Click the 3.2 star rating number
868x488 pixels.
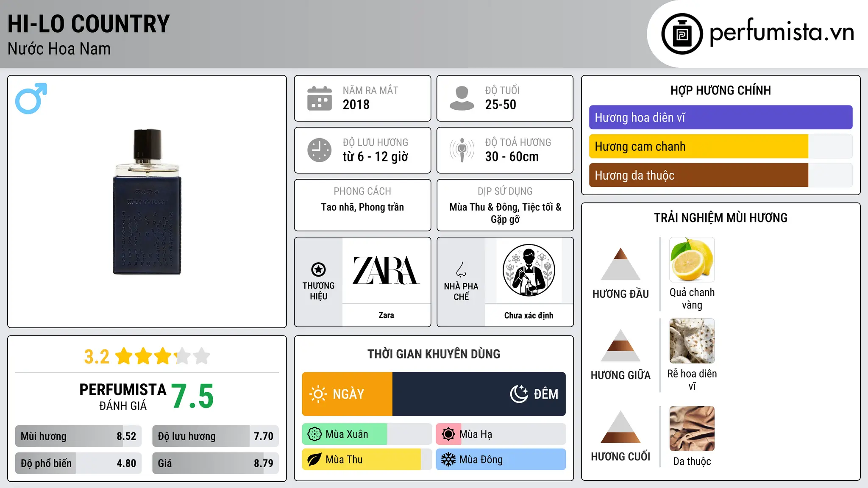97,357
